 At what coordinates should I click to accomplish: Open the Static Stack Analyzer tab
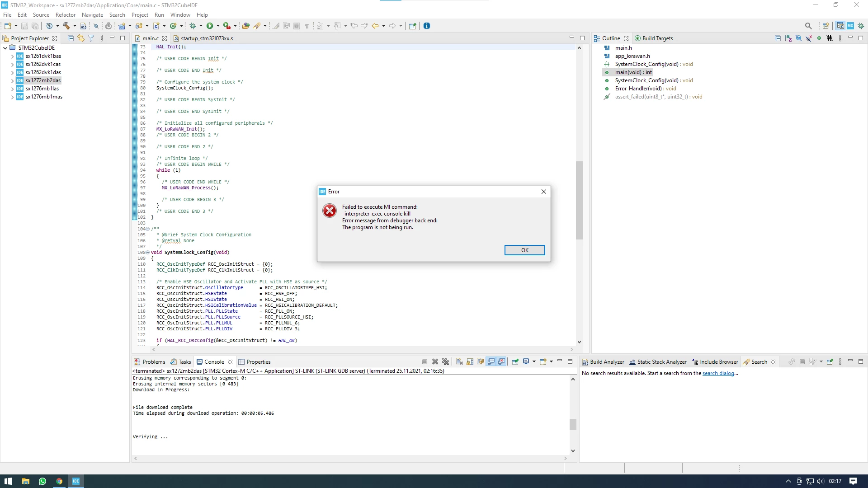658,362
